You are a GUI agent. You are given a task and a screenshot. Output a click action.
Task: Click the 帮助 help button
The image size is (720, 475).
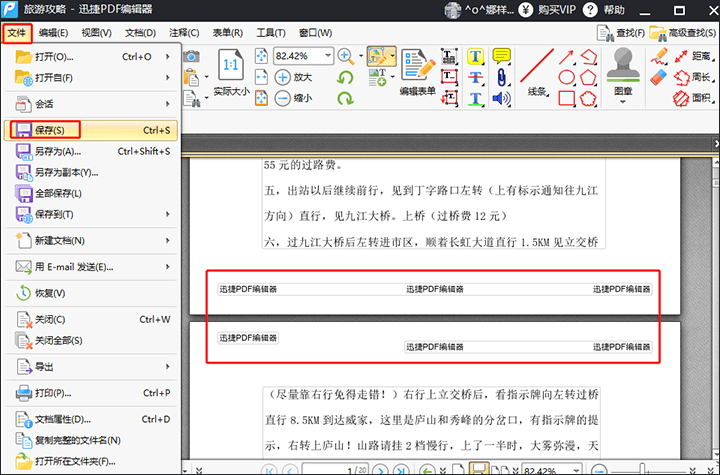(x=603, y=10)
